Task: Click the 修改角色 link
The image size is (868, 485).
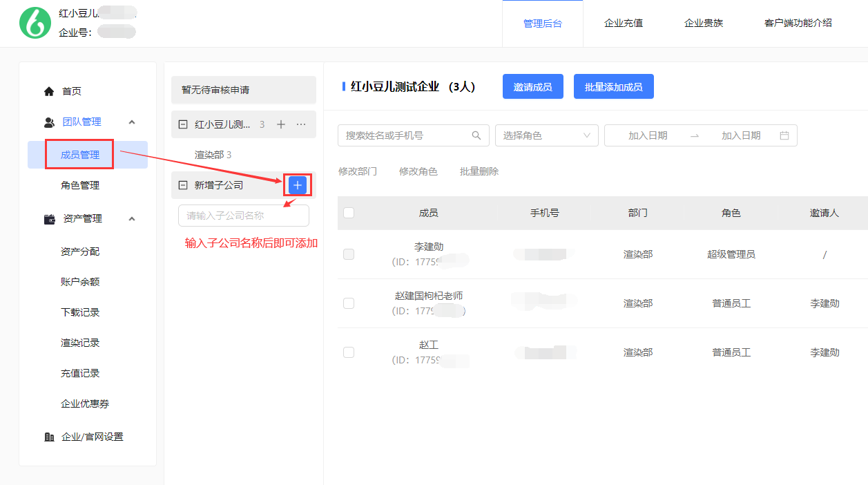Action: pyautogui.click(x=418, y=171)
